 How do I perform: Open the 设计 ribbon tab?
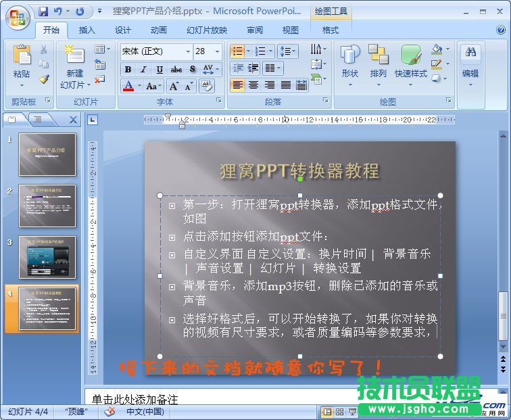[x=123, y=30]
